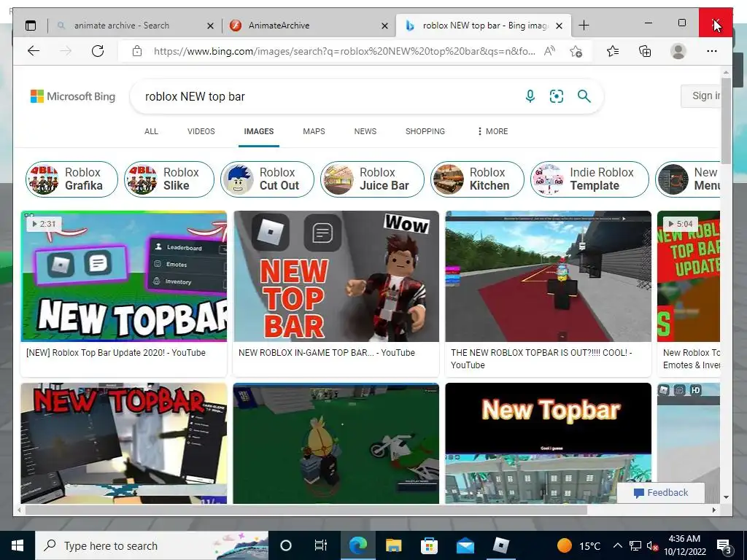Viewport: 747px width, 560px height.
Task: Open the NEW TOP BAR Wow thumbnail
Action: [336, 276]
